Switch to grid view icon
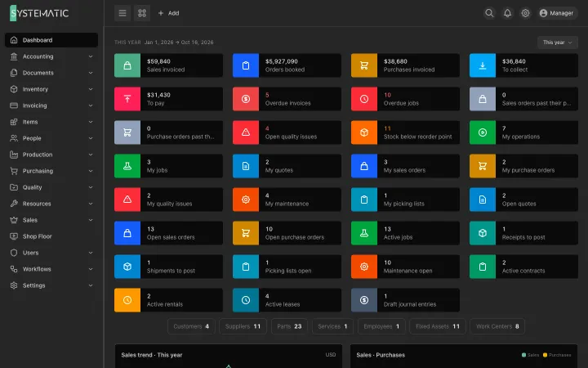The width and height of the screenshot is (588, 368). click(142, 13)
